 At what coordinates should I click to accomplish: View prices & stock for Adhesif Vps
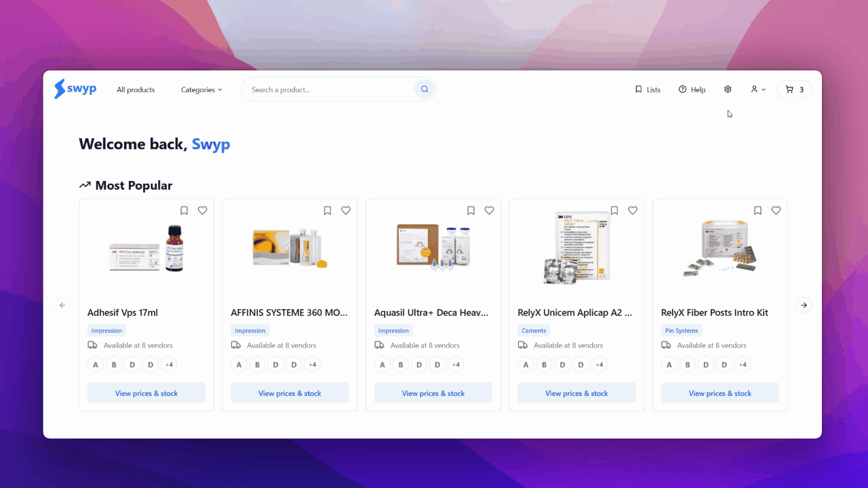[x=146, y=393]
